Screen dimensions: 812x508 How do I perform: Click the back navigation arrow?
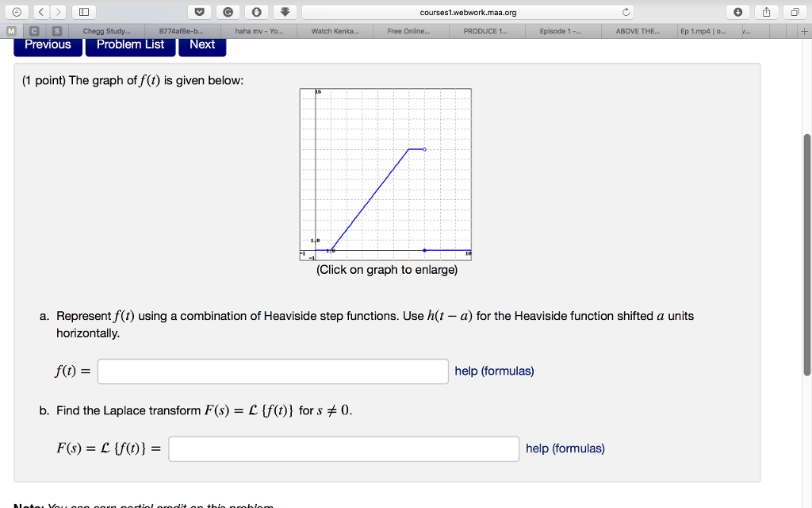point(41,11)
